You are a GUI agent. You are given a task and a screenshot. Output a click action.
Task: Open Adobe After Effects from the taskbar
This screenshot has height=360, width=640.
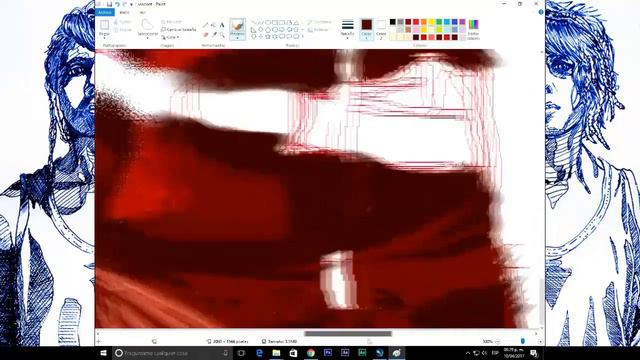click(x=345, y=353)
